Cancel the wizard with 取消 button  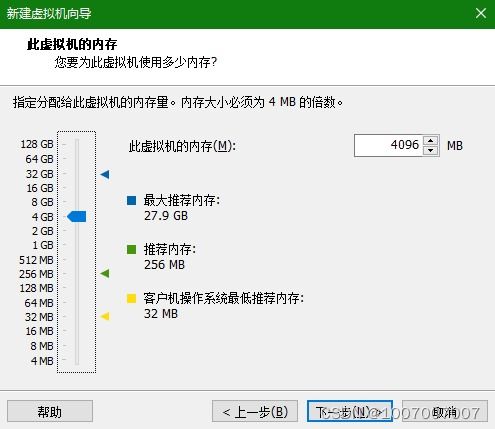tap(445, 411)
